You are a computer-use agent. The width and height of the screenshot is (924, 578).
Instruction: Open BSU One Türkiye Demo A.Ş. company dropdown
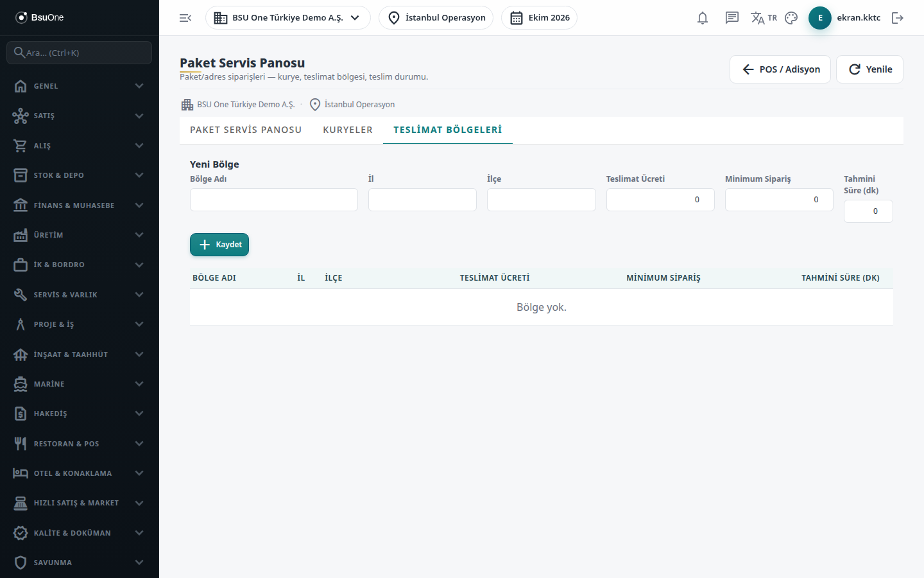[288, 18]
